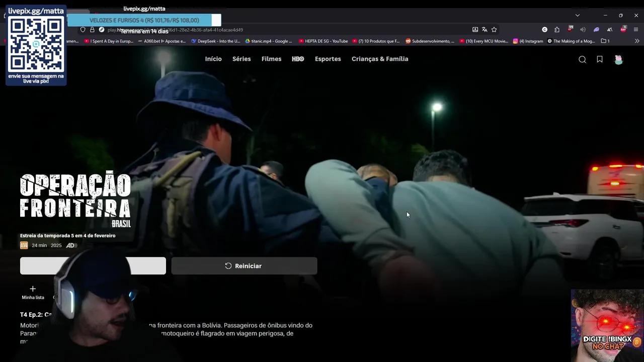Open '(7) 10 Produtos que F...' bookmark

(376, 41)
